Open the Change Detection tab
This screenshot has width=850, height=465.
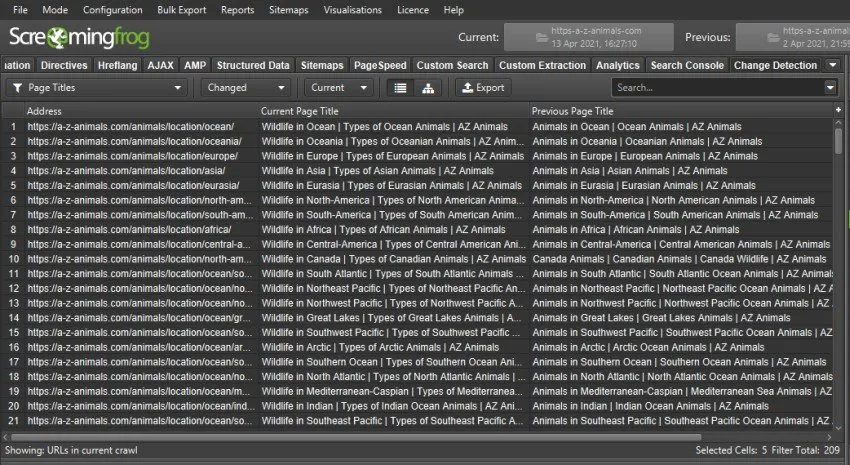point(774,65)
